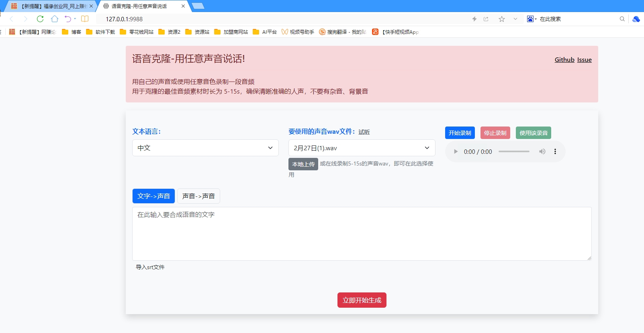Click the text-to-synthesize input area
Screen dimensions: 644x333
(362, 234)
